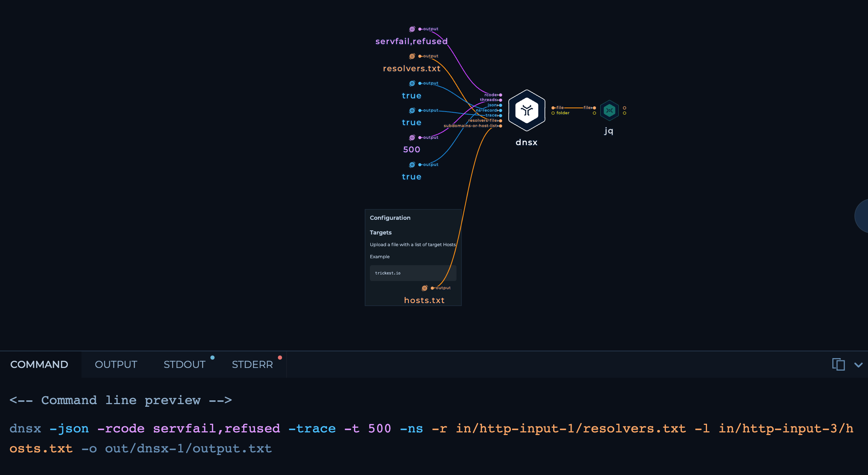868x475 pixels.
Task: Click the jq node name label
Action: (609, 131)
